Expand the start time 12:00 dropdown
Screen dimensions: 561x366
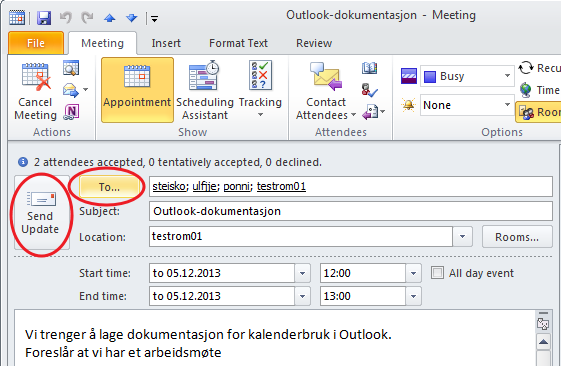(414, 273)
